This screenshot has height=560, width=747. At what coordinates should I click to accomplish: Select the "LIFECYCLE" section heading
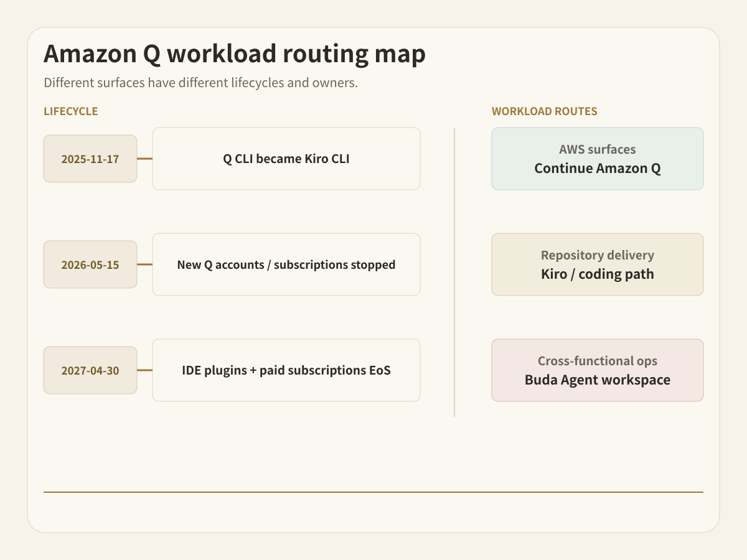pos(71,111)
